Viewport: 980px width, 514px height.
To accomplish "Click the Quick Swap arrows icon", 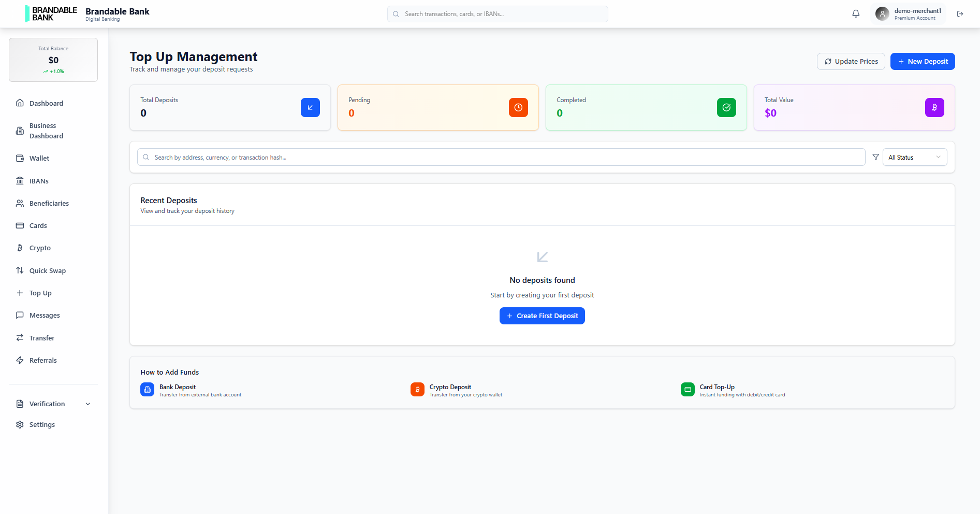I will 20,270.
